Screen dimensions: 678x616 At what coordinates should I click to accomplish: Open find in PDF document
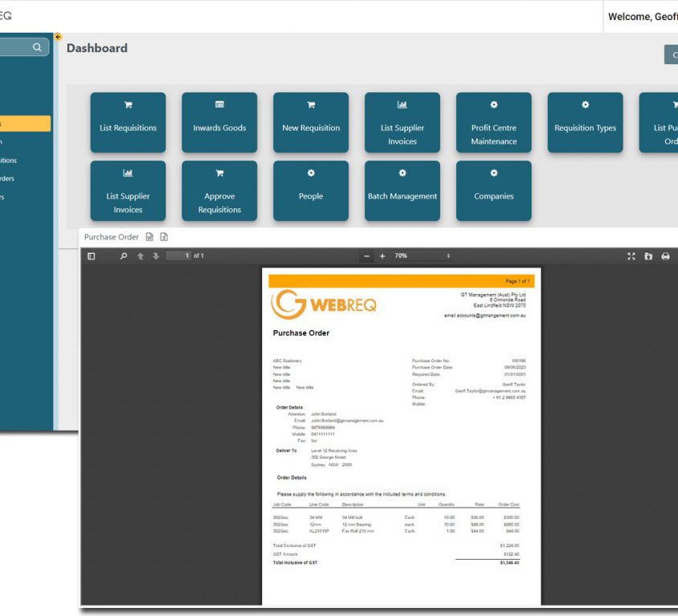coord(124,256)
